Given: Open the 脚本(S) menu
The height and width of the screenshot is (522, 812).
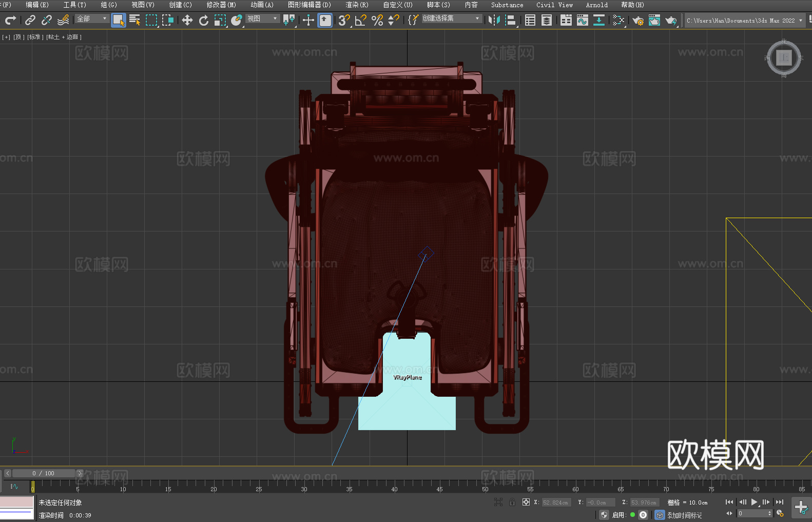Looking at the screenshot, I should (438, 5).
